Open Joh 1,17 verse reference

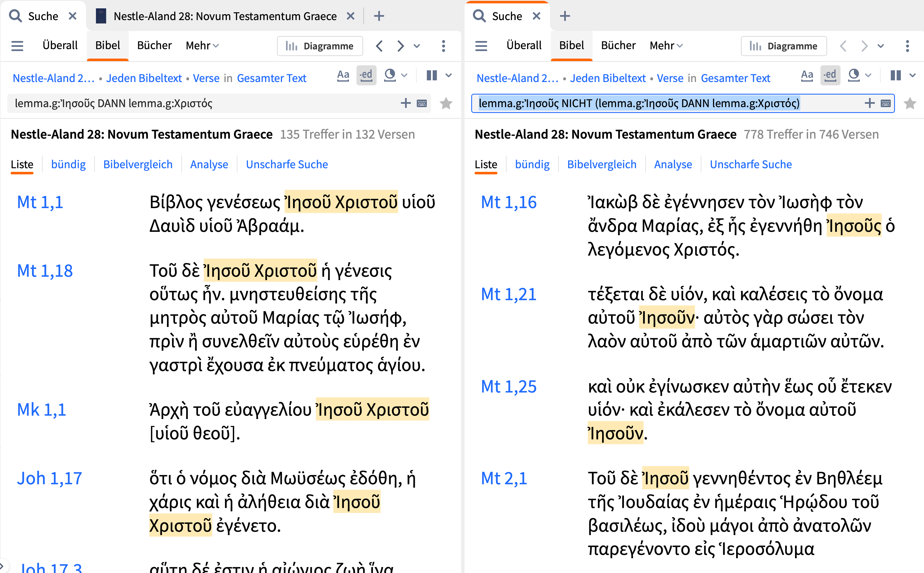click(x=49, y=478)
